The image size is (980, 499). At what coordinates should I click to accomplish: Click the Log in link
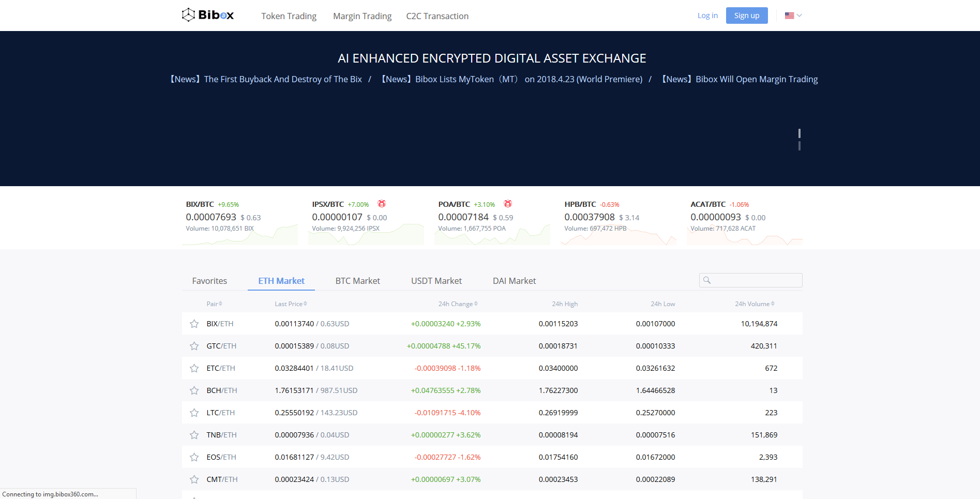(707, 16)
